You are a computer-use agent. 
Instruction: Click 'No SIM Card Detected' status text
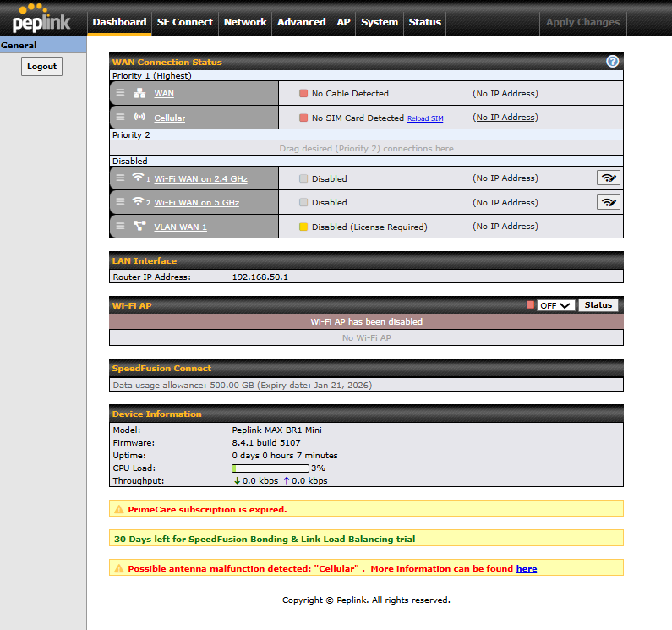click(x=358, y=118)
